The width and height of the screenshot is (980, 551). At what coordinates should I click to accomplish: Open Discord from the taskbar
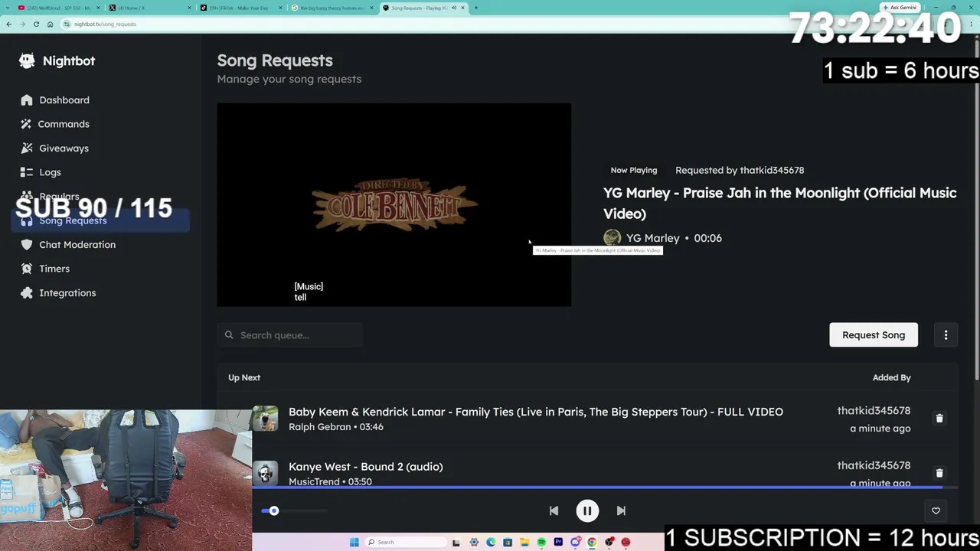pos(575,543)
